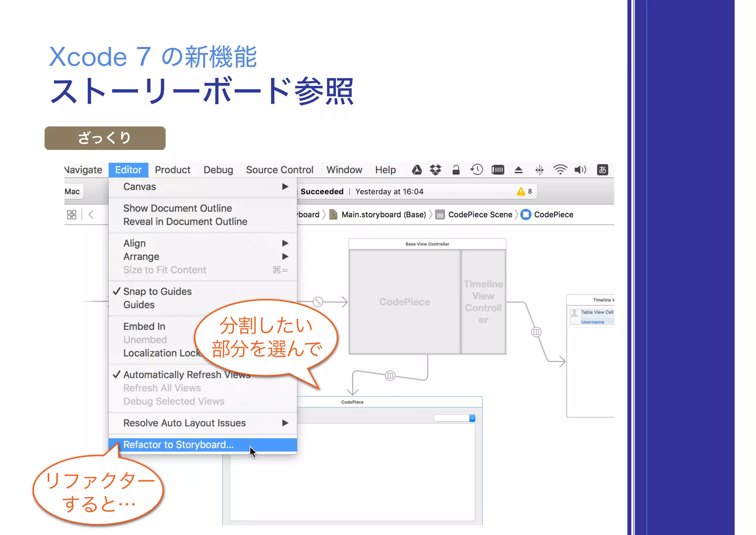Toggle Snap to Guides option

[x=203, y=292]
